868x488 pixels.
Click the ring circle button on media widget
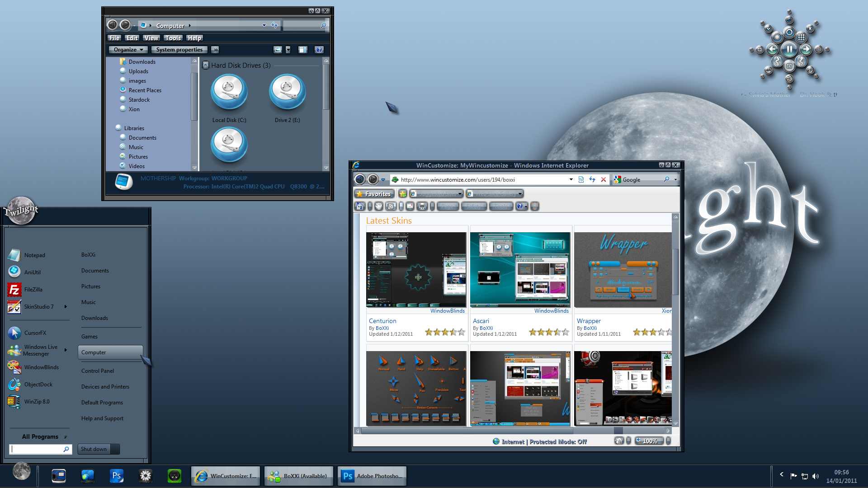[789, 33]
